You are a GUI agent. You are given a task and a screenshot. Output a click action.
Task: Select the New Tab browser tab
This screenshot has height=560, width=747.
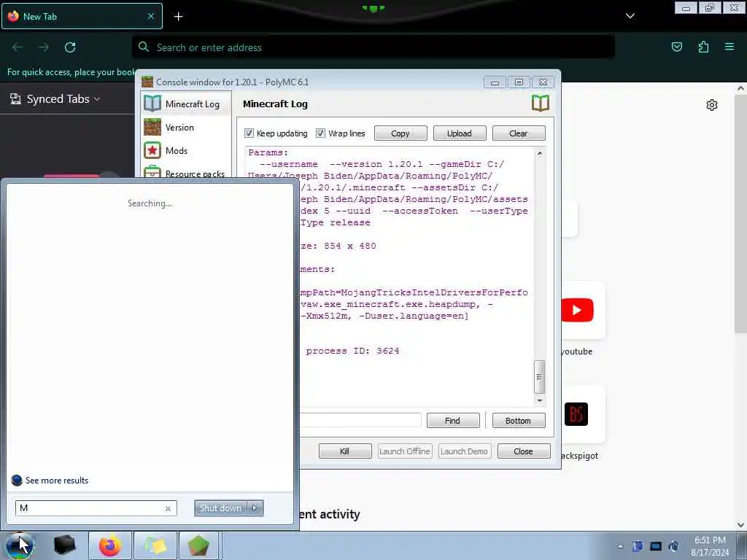82,16
